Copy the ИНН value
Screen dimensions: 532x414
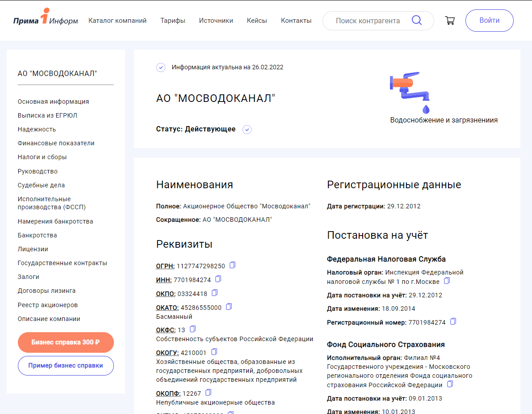tap(218, 279)
